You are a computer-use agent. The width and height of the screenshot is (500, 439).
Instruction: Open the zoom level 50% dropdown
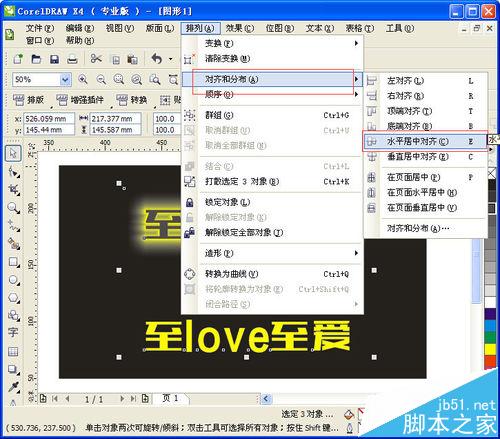coord(65,80)
